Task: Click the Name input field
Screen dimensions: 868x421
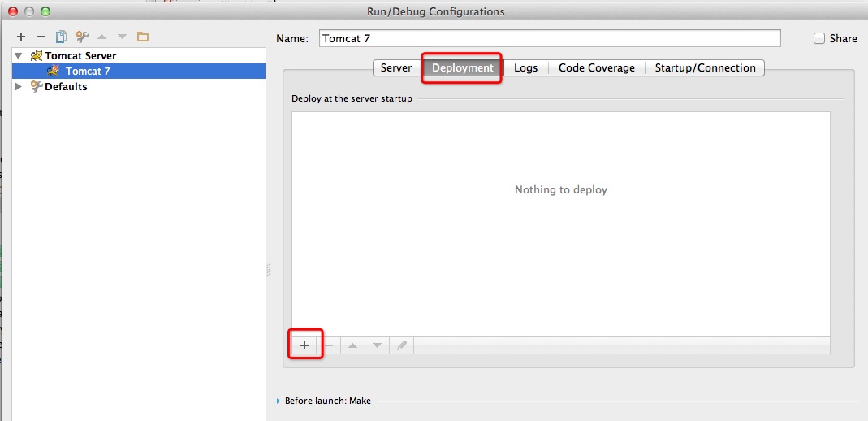Action: coord(550,38)
